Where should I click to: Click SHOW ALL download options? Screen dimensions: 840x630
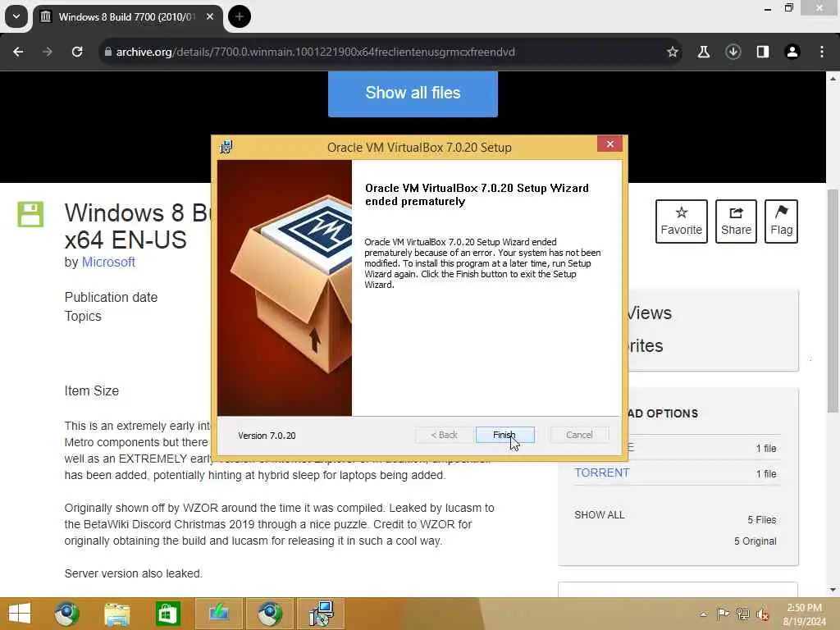[x=599, y=515]
